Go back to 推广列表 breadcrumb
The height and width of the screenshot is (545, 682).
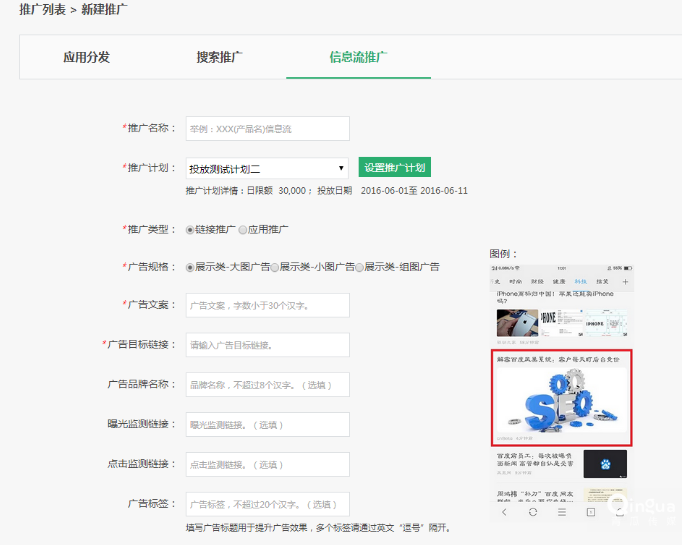tap(42, 9)
